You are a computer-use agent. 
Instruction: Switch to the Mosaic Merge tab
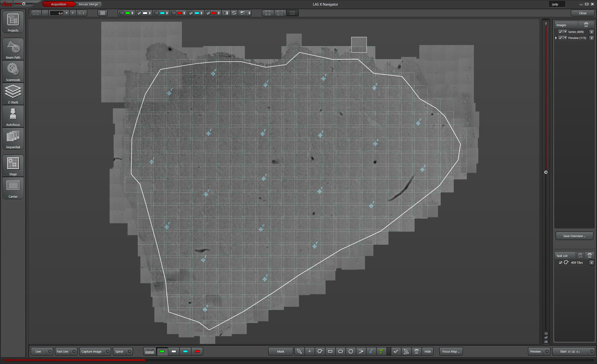pyautogui.click(x=88, y=4)
